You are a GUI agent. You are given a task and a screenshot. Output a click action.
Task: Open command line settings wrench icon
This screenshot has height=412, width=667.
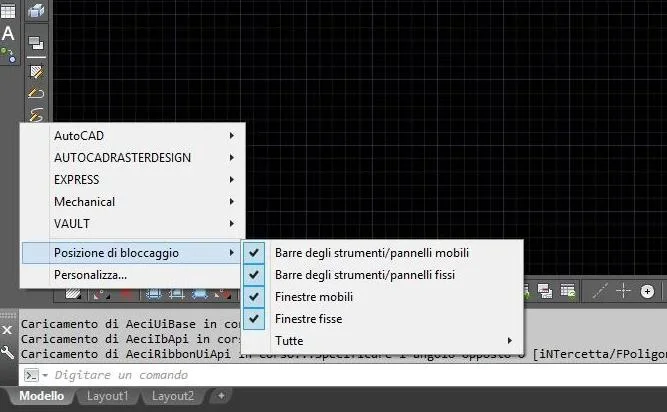point(8,352)
